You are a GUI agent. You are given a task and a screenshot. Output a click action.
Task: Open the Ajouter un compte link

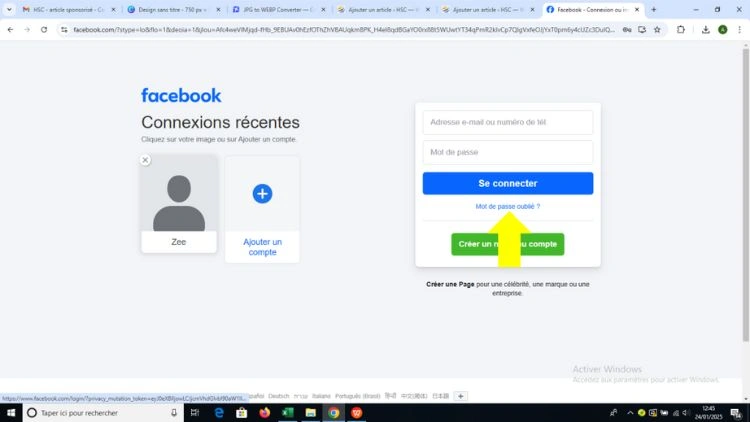[x=262, y=247]
